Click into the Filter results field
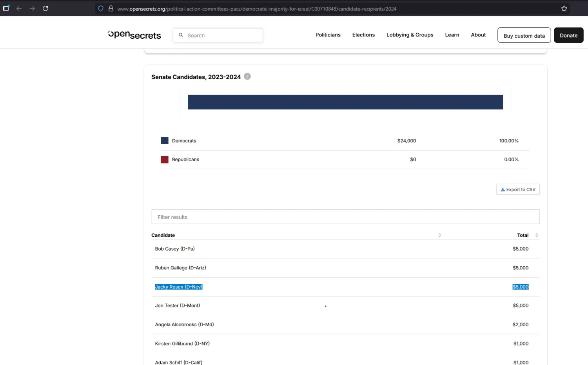Screen dimensions: 588x365 [x=345, y=217]
